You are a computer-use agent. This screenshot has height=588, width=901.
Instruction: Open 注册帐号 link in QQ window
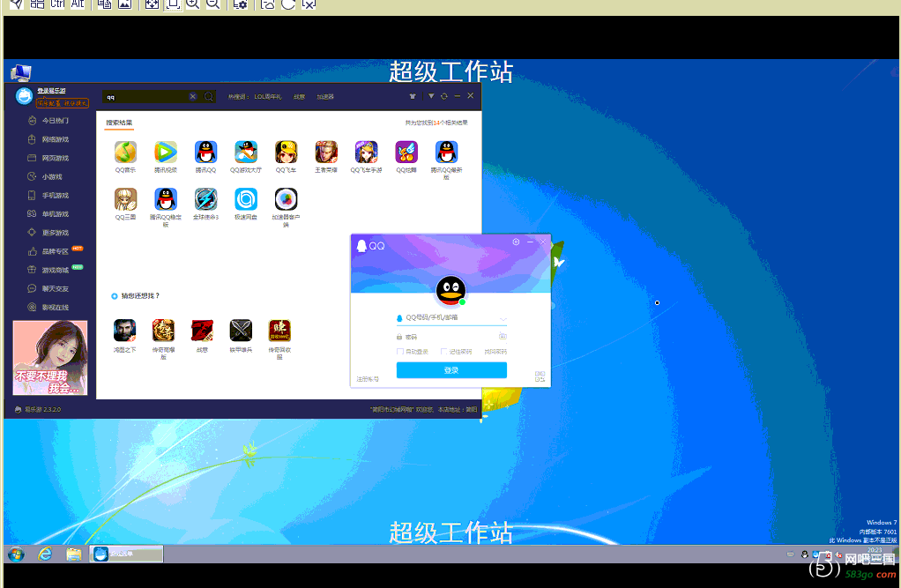(368, 379)
